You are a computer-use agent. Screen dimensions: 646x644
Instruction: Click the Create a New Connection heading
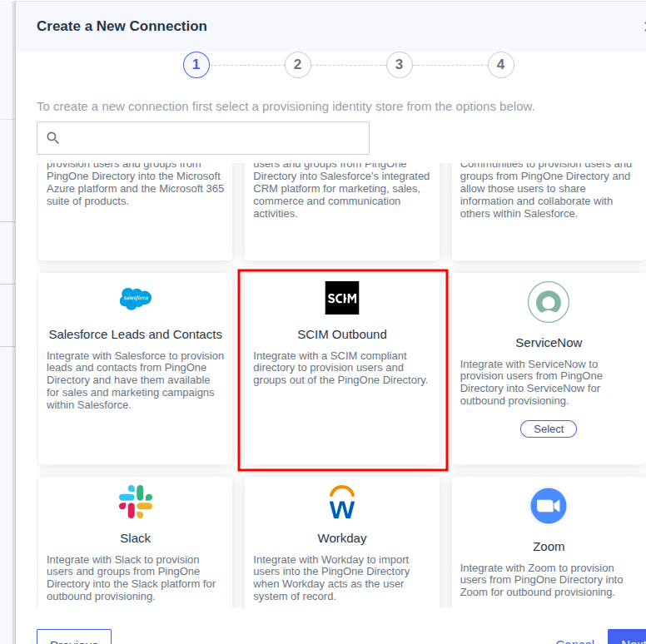(122, 26)
